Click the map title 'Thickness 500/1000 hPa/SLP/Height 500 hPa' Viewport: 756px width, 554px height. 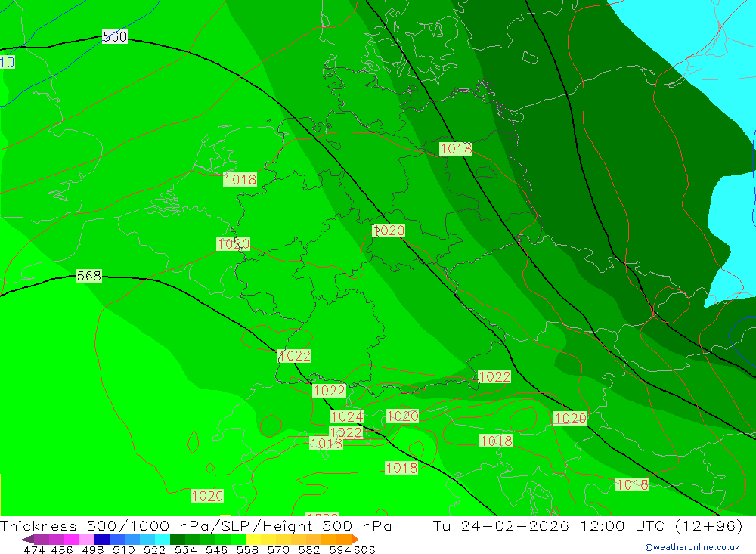click(x=196, y=525)
